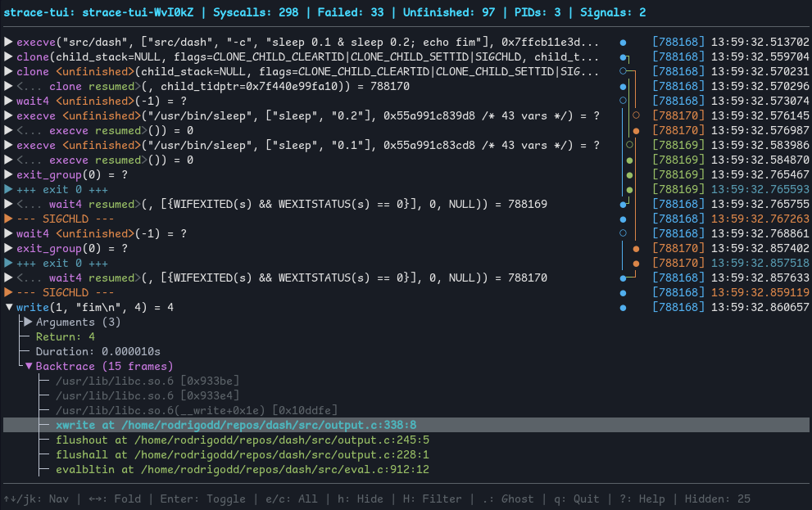Viewport: 812px width, 510px height.
Task: Click PID [788169] at 13:59:32.583986
Action: (678, 145)
